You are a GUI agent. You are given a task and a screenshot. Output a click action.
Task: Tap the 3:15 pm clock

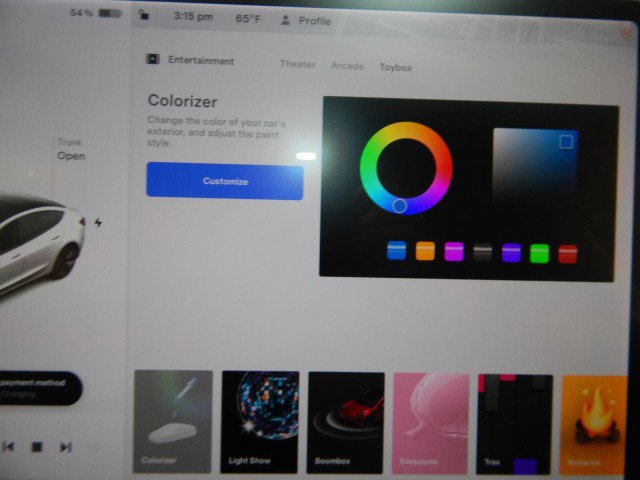tap(193, 17)
